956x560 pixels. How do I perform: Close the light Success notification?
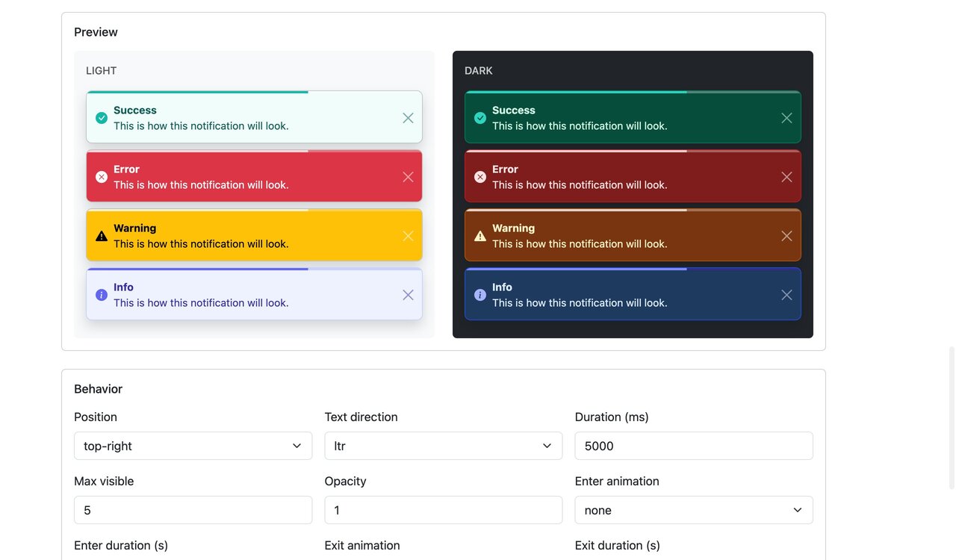408,118
